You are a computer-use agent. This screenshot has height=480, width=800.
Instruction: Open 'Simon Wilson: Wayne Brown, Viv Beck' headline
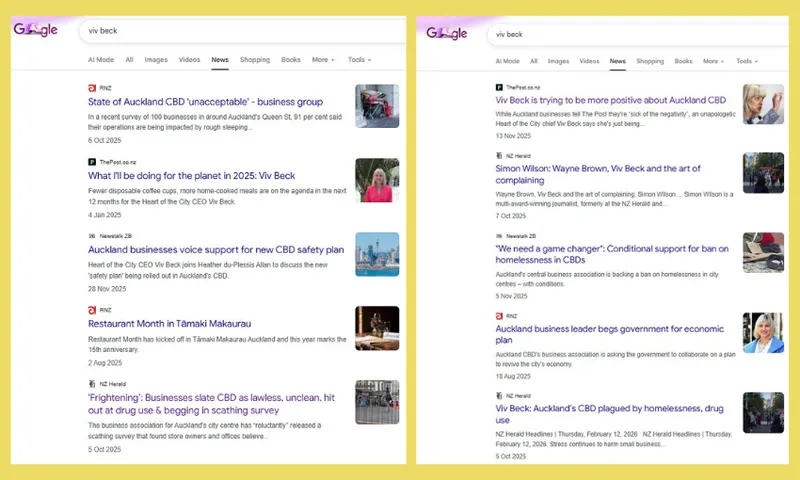point(598,174)
